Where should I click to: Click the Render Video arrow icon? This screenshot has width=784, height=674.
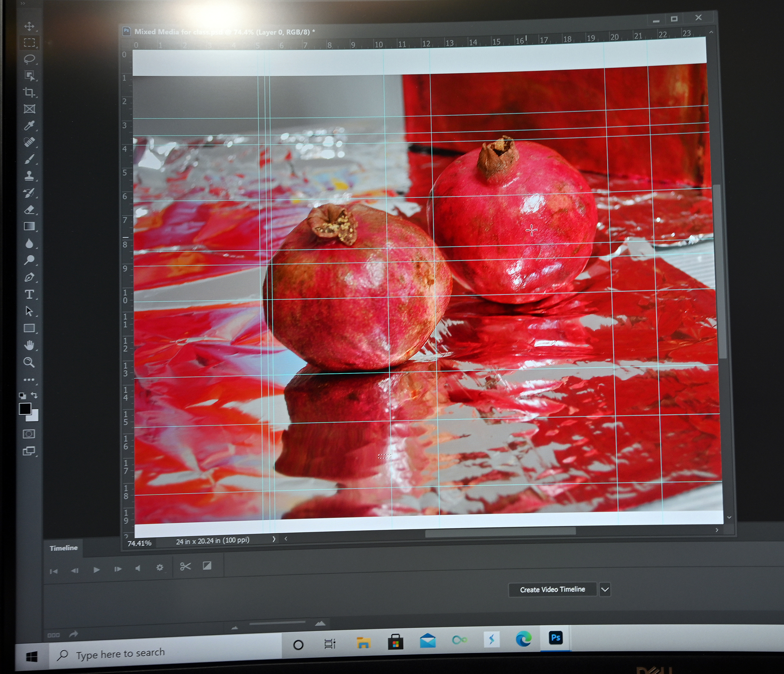pyautogui.click(x=73, y=634)
